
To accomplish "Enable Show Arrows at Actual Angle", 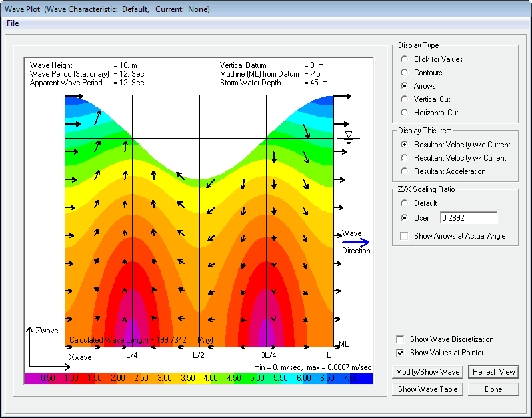I will point(404,236).
